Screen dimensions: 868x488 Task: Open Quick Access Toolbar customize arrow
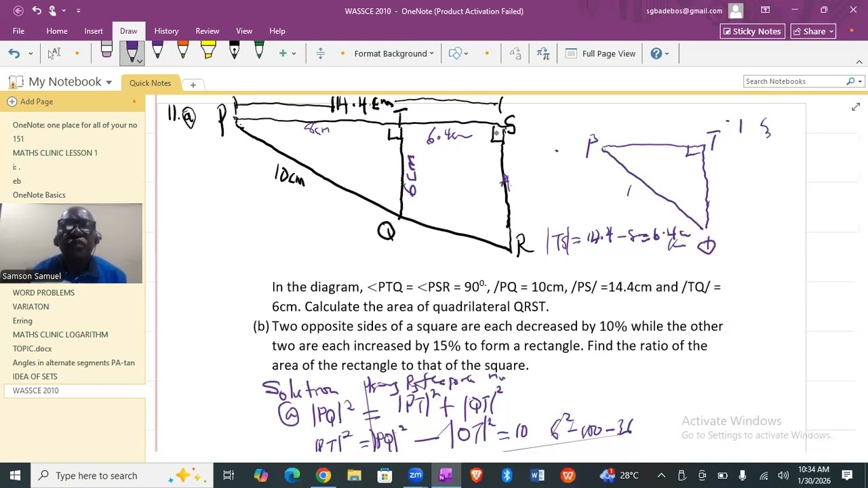78,11
